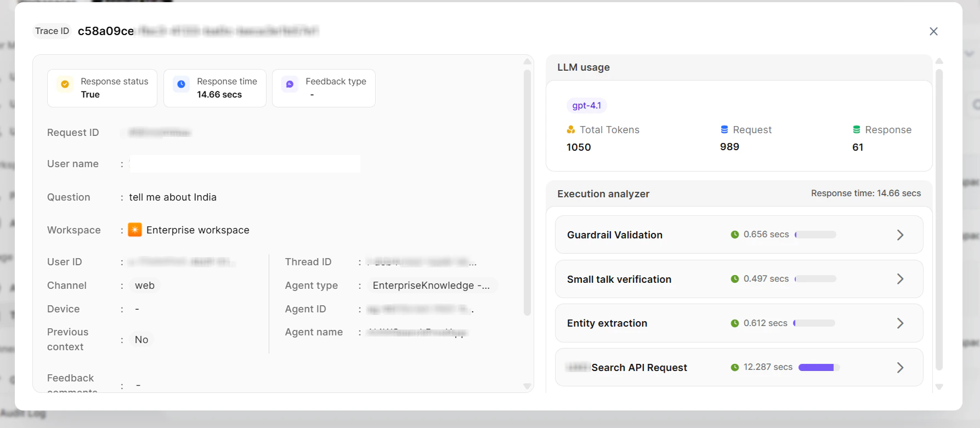Image resolution: width=980 pixels, height=428 pixels.
Task: Click the Feedback type chat icon
Action: coord(290,84)
